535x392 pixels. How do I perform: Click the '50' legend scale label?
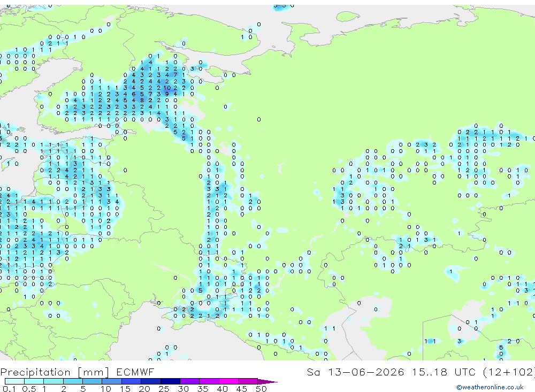[261, 389]
